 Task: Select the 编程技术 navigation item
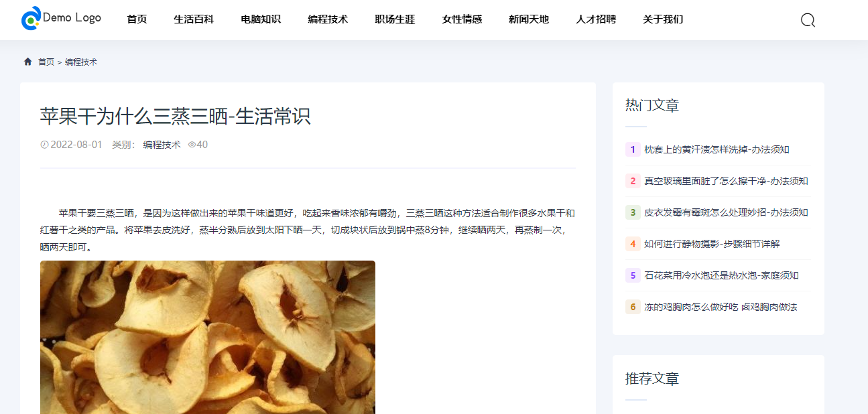tap(328, 19)
